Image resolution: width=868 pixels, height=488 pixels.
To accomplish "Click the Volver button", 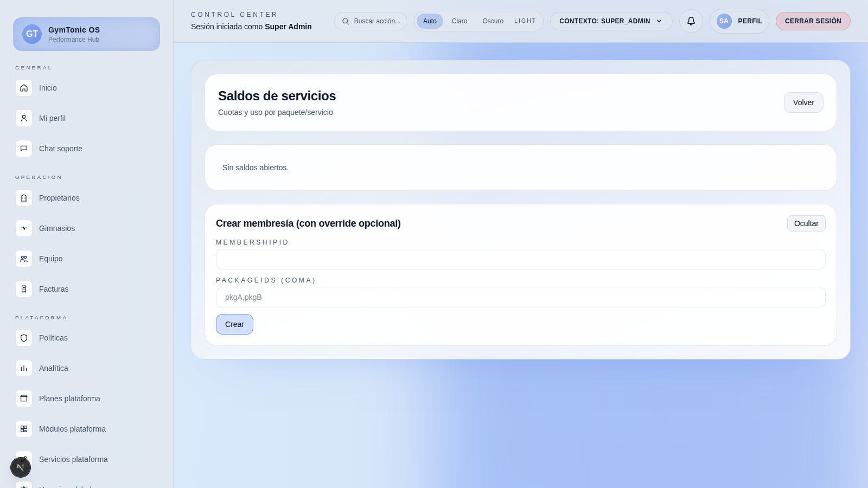I will coord(803,102).
